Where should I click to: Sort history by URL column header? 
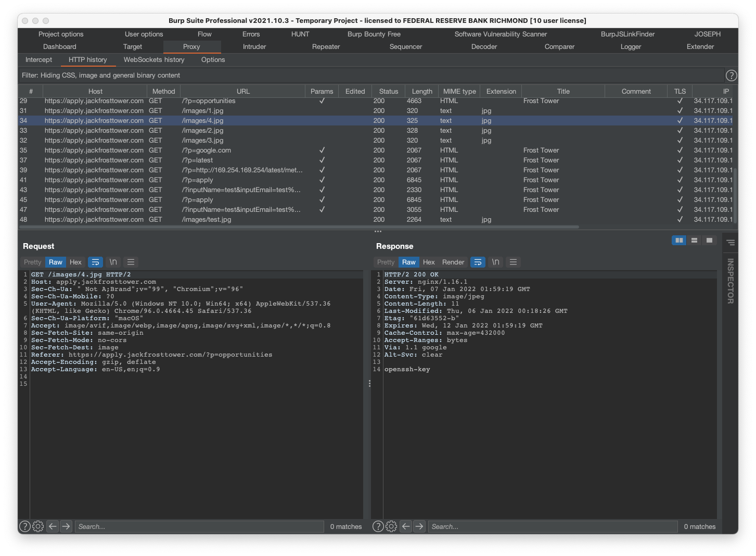[243, 92]
